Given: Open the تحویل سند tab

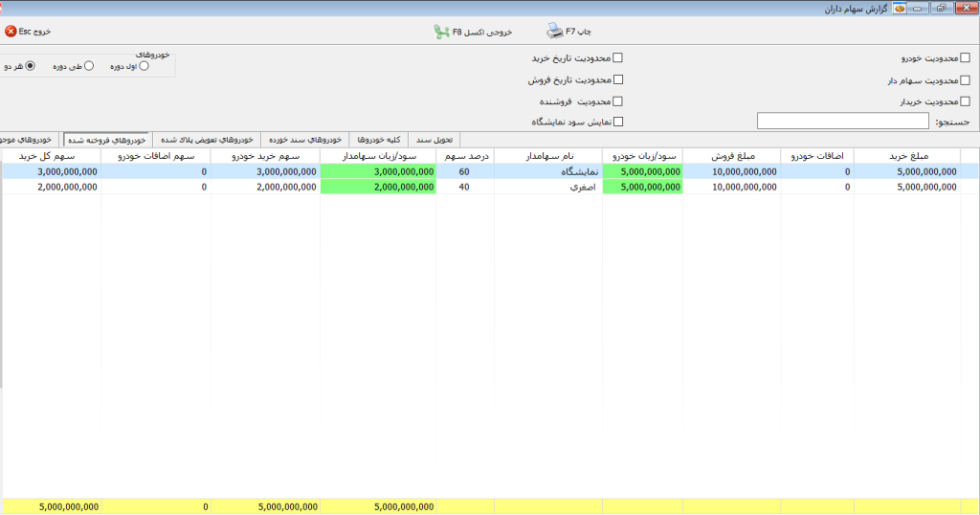Looking at the screenshot, I should [x=434, y=140].
